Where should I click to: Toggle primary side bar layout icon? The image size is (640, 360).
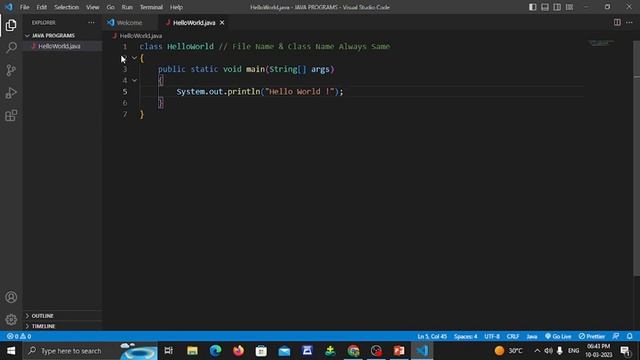(533, 7)
